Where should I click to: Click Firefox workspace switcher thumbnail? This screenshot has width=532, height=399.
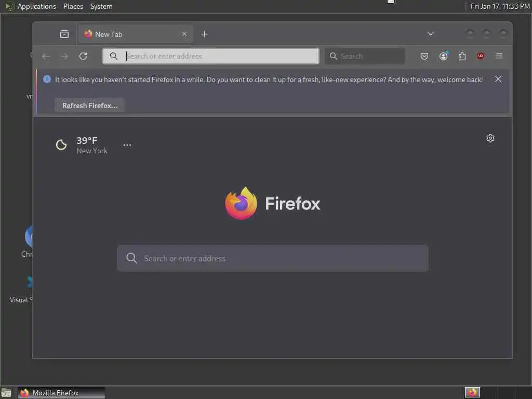[472, 393]
